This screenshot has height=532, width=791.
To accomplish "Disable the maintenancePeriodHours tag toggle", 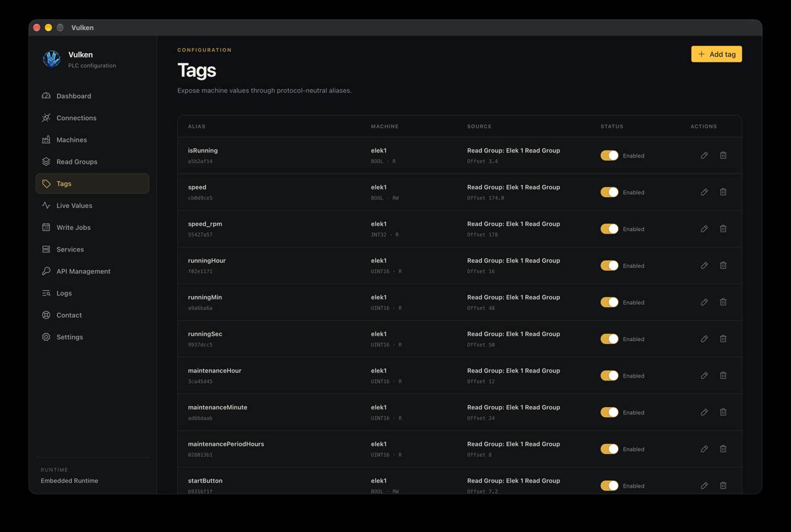I will coord(609,449).
